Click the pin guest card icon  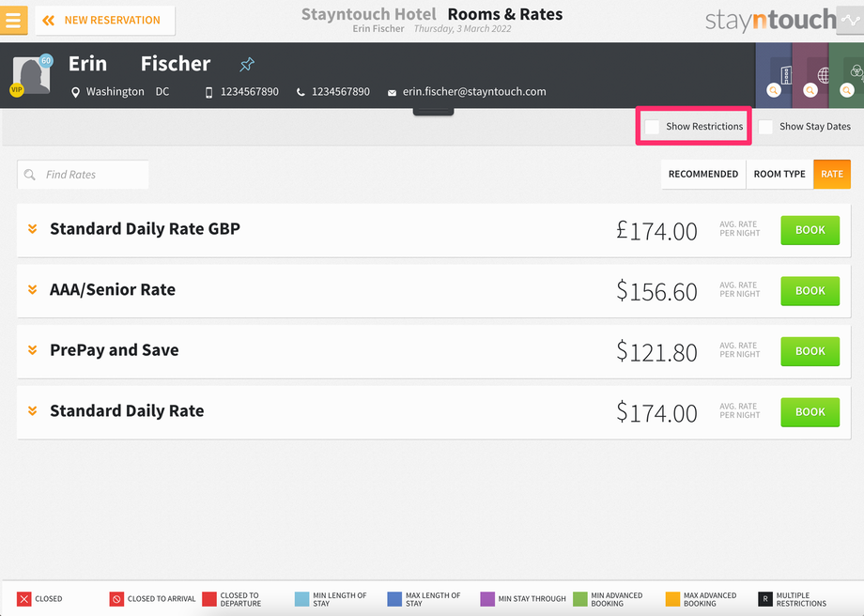tap(247, 65)
